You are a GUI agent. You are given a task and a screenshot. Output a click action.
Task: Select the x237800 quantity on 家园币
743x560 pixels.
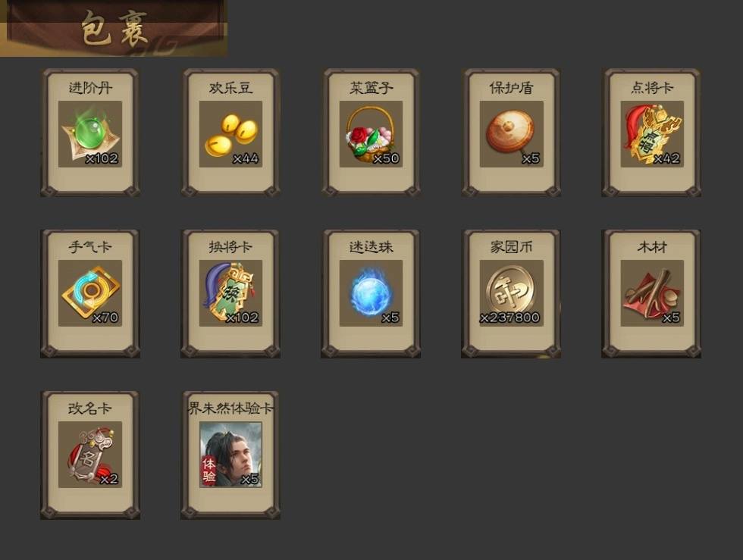point(509,318)
